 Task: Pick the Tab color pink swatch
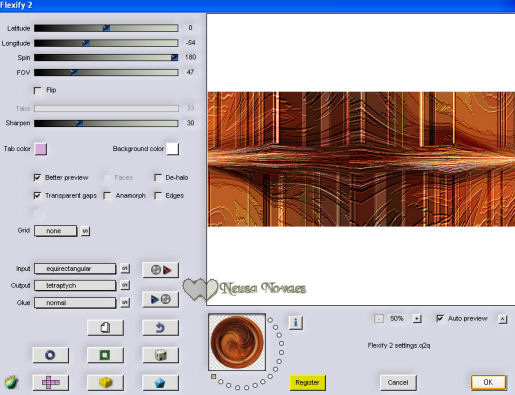pyautogui.click(x=41, y=149)
